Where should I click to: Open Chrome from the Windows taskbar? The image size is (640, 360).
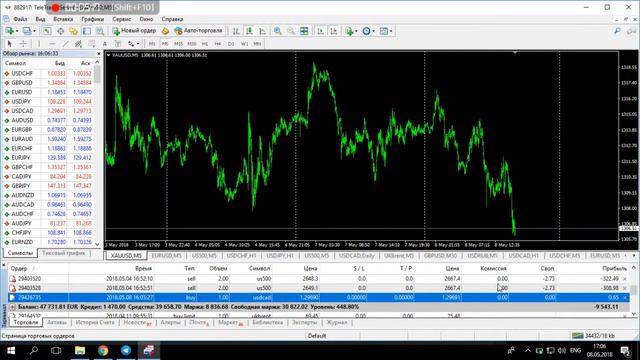click(x=103, y=350)
